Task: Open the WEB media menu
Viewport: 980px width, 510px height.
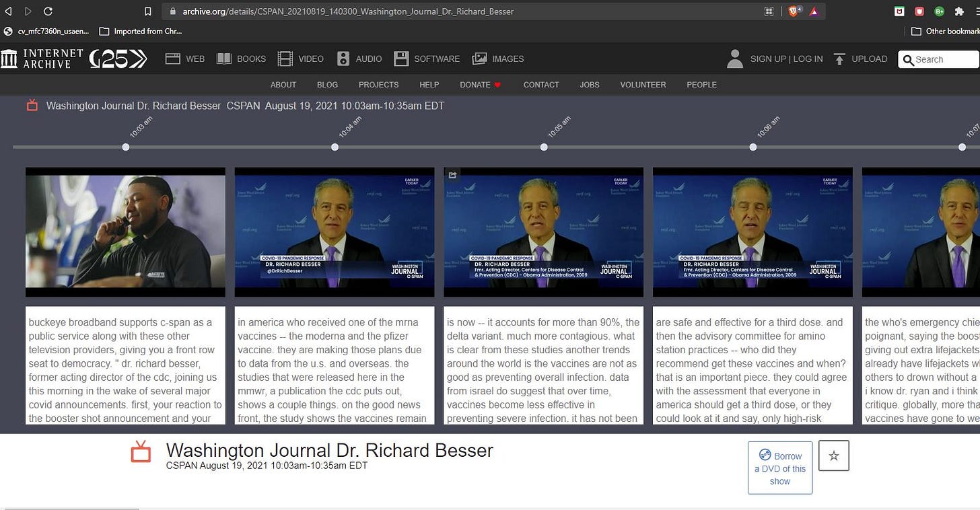Action: (185, 59)
